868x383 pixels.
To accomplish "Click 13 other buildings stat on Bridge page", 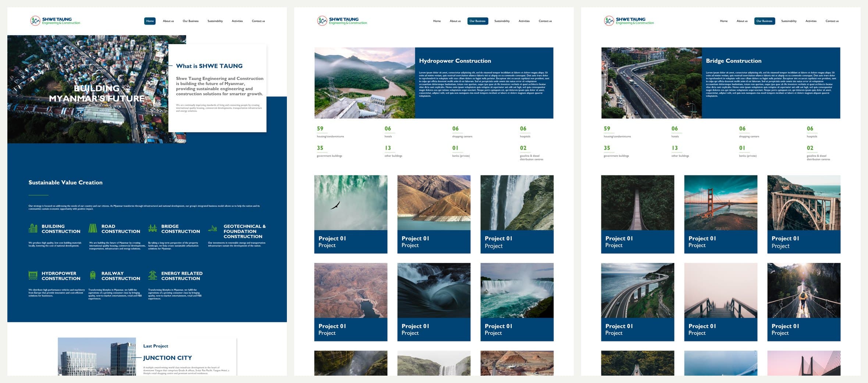I will [680, 151].
